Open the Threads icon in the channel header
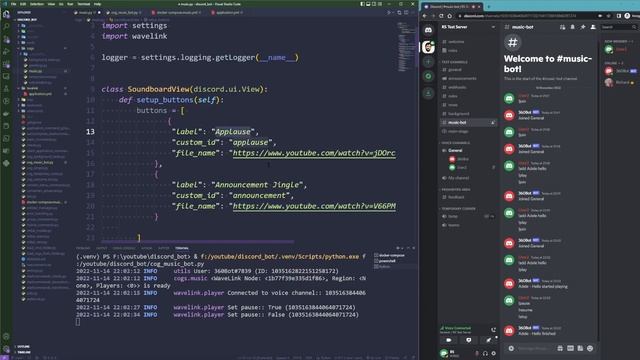This screenshot has height=360, width=640. point(562,27)
